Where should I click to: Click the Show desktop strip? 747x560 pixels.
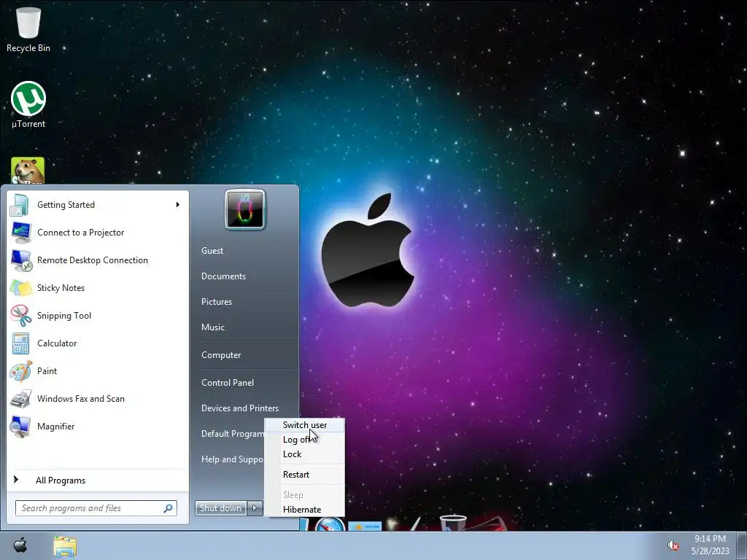743,545
